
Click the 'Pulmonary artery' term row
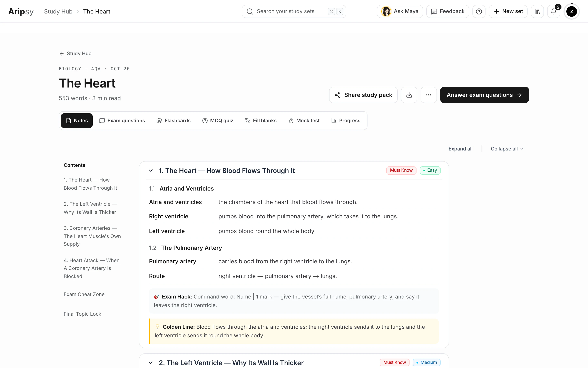(294, 261)
